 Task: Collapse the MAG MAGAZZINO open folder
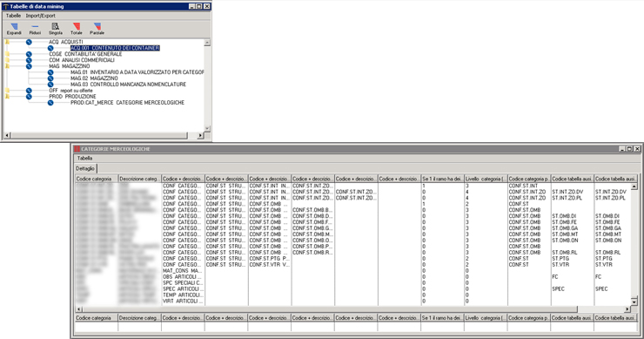(7, 66)
